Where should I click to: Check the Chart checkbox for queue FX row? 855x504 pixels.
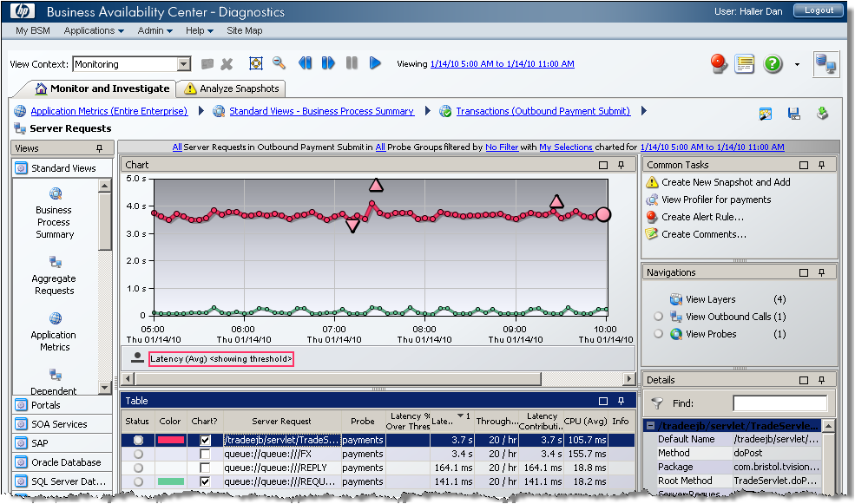point(205,454)
